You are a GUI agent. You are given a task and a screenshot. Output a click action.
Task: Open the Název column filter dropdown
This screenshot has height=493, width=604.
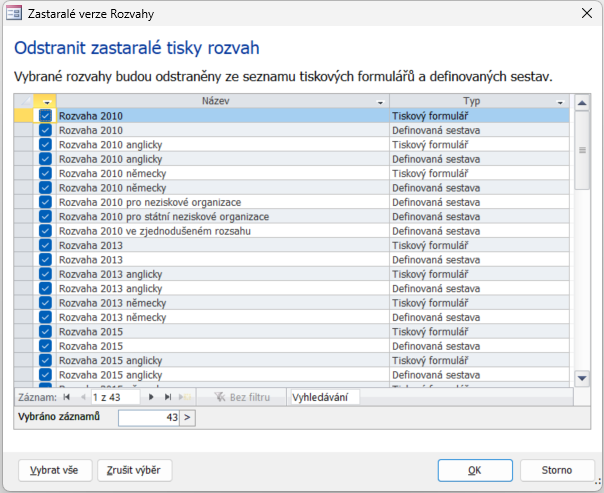coord(380,102)
